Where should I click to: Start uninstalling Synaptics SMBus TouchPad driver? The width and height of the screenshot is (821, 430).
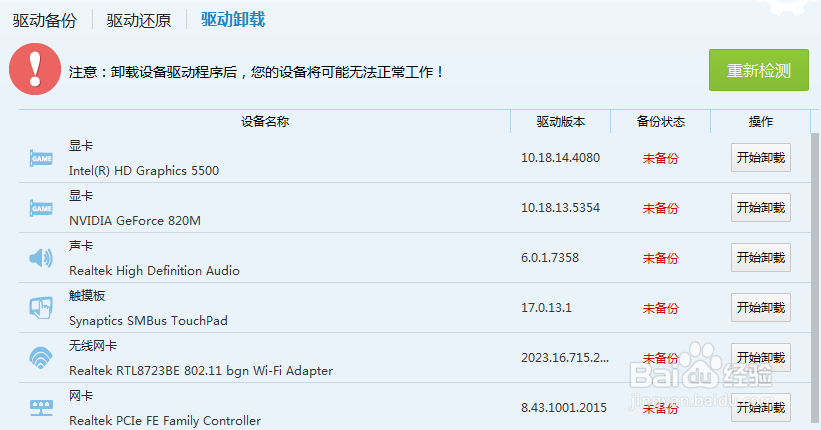point(761,307)
